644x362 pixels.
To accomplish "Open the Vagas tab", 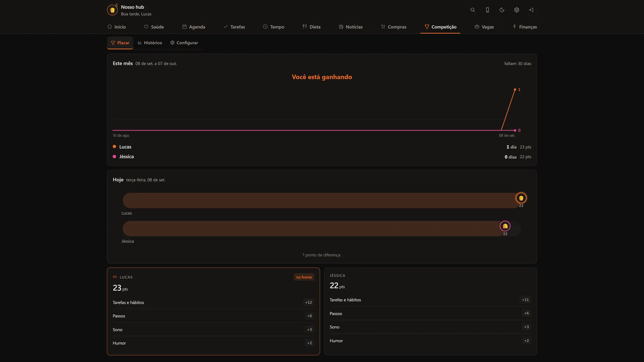I will [484, 27].
